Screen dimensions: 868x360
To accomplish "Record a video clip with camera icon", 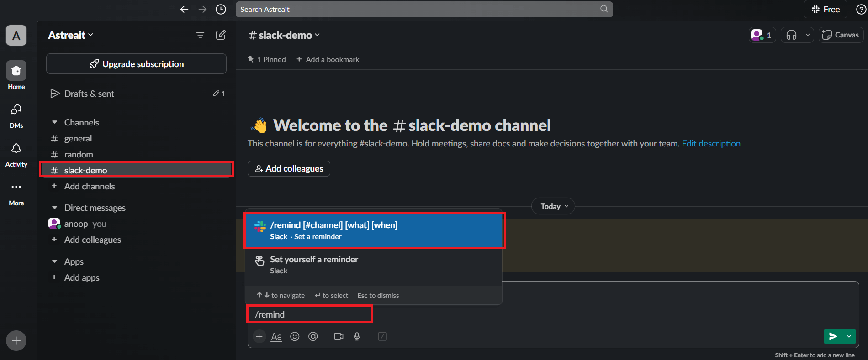I will click(339, 336).
